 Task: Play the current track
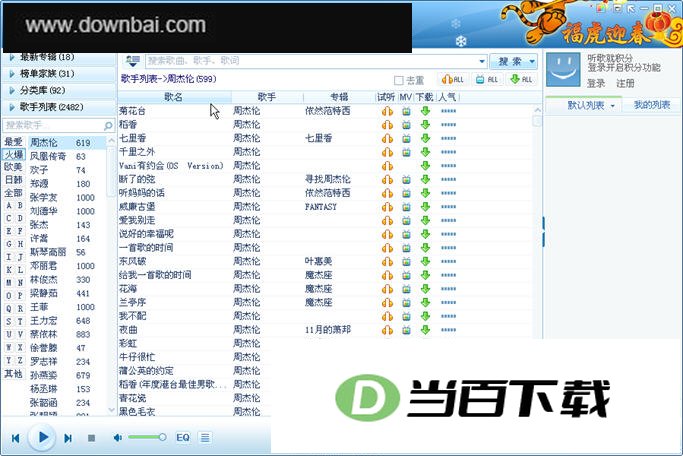[43, 437]
